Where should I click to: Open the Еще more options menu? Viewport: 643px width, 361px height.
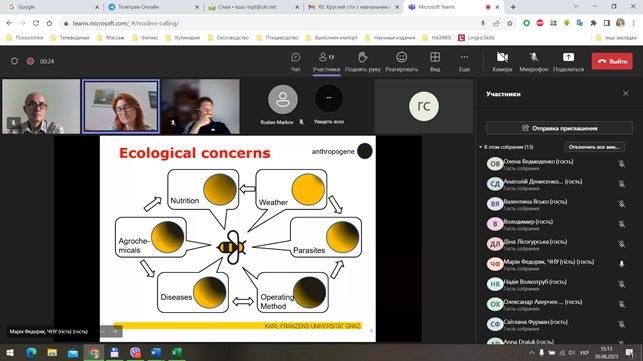coord(464,62)
